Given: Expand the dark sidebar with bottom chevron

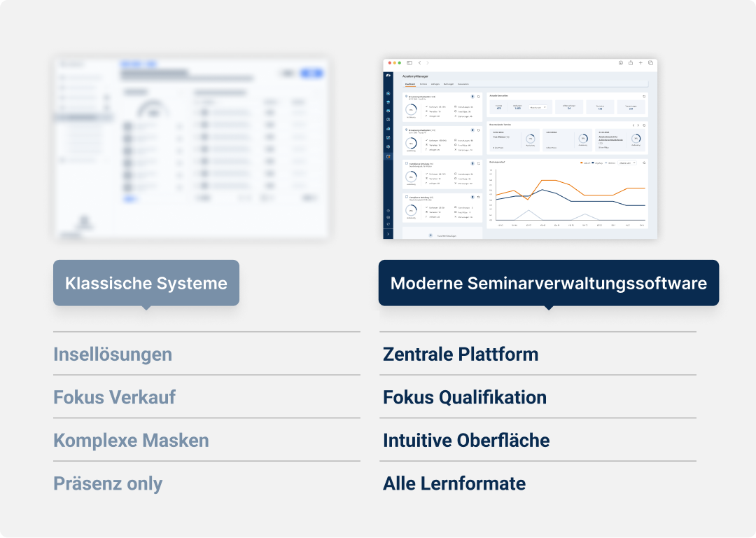Looking at the screenshot, I should [x=388, y=233].
